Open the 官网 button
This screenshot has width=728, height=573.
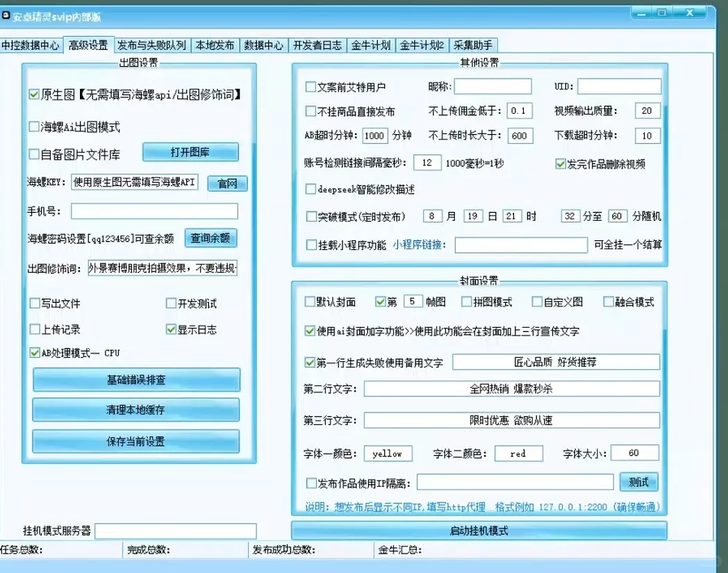pyautogui.click(x=227, y=183)
